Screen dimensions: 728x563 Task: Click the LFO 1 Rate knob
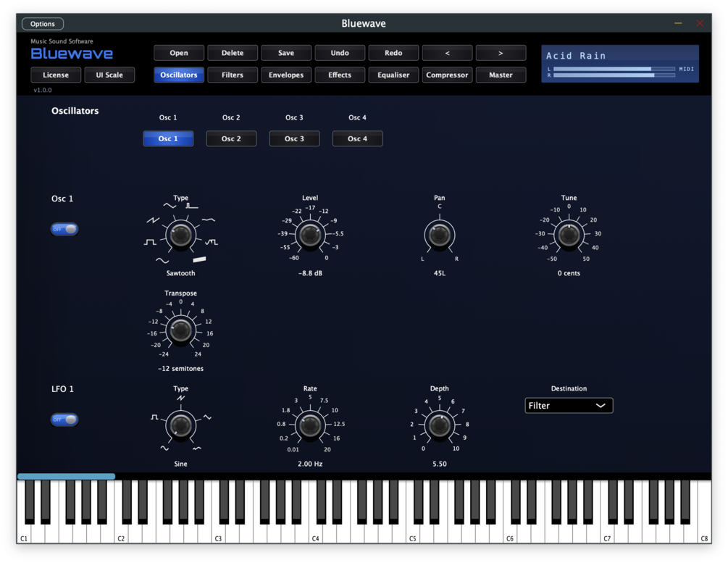pyautogui.click(x=310, y=425)
